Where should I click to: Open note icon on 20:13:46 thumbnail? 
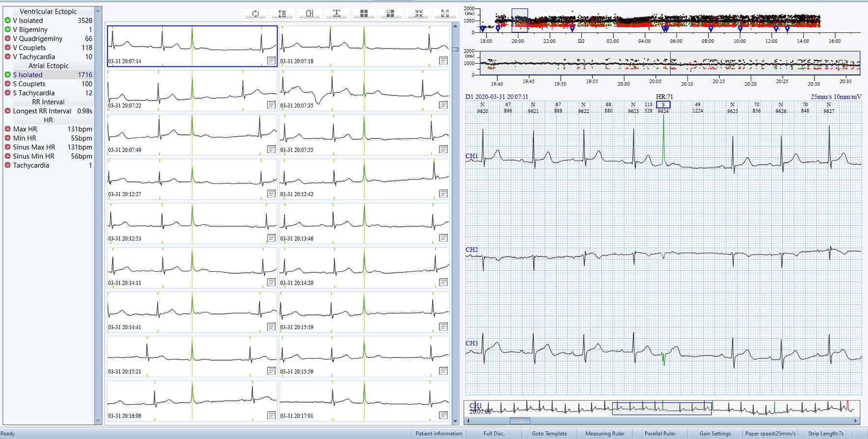coord(443,238)
